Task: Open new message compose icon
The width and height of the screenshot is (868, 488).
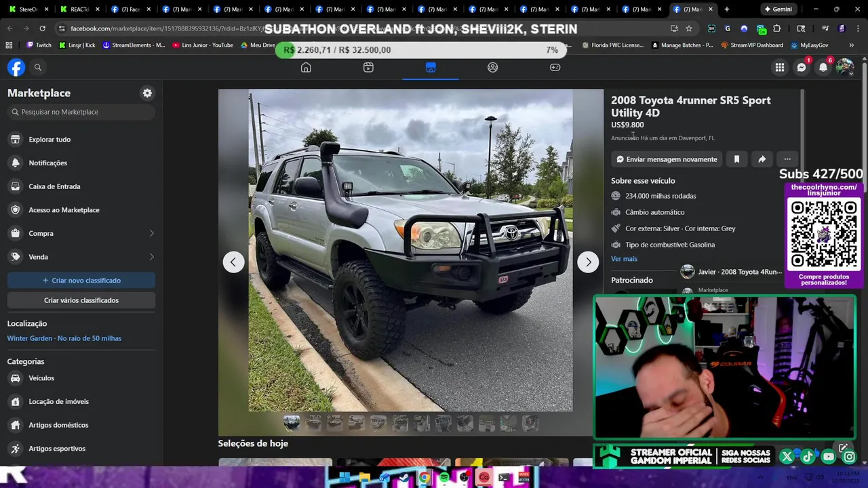Action: tap(843, 448)
